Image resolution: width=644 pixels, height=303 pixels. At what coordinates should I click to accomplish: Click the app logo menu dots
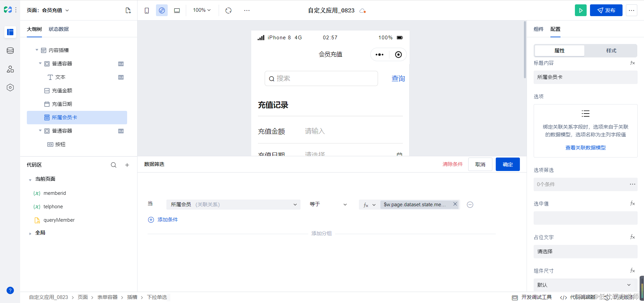(x=16, y=10)
